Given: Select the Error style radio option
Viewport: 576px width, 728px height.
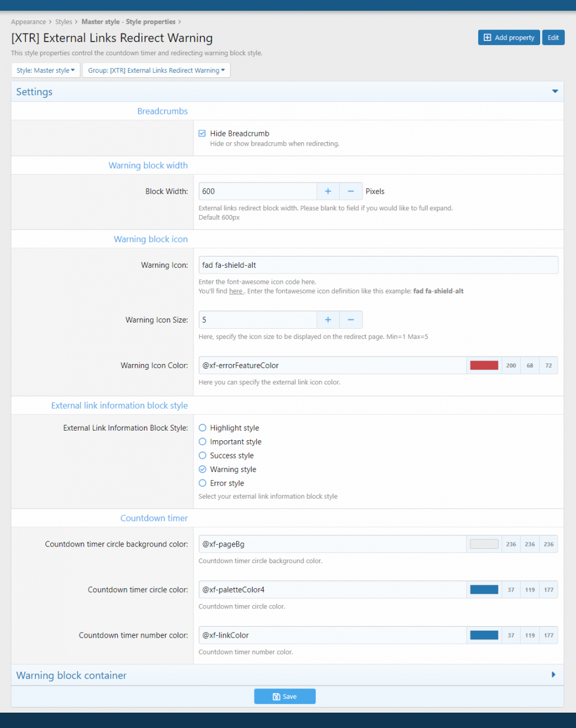Looking at the screenshot, I should point(203,483).
